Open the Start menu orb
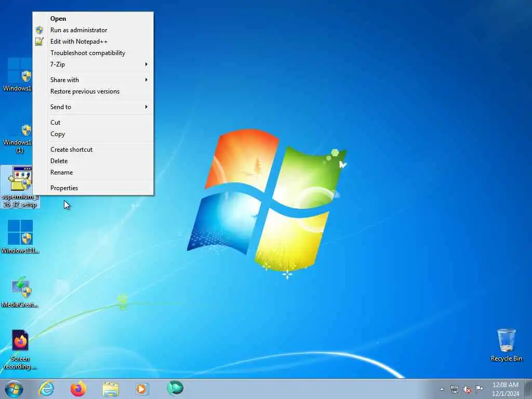This screenshot has width=532, height=399. [x=14, y=389]
